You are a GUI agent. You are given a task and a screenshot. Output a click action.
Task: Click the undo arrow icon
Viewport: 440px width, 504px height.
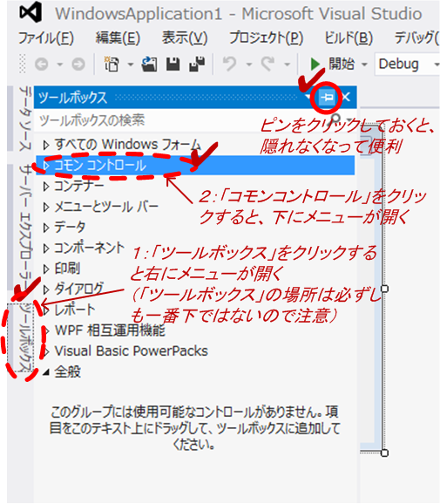230,64
